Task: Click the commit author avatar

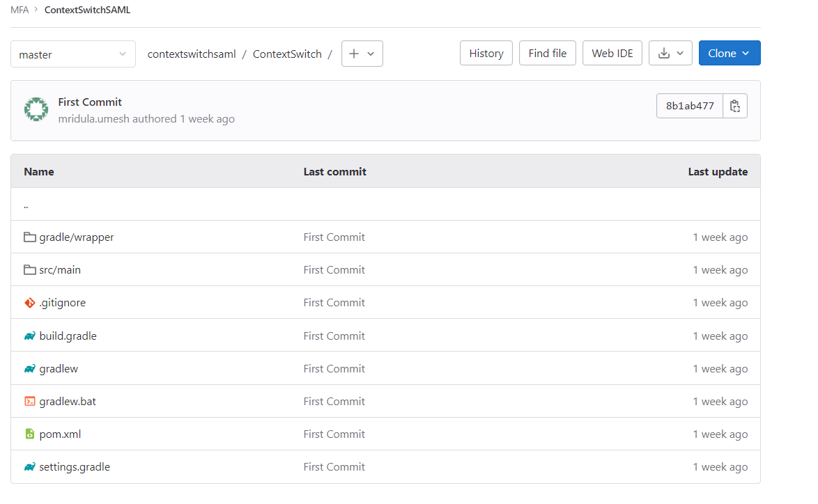Action: point(36,109)
